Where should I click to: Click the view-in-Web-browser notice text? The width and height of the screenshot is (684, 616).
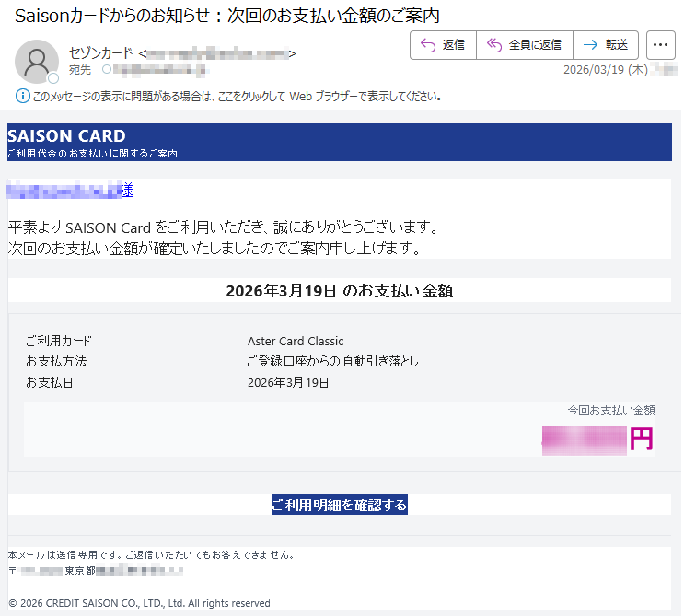[x=237, y=96]
